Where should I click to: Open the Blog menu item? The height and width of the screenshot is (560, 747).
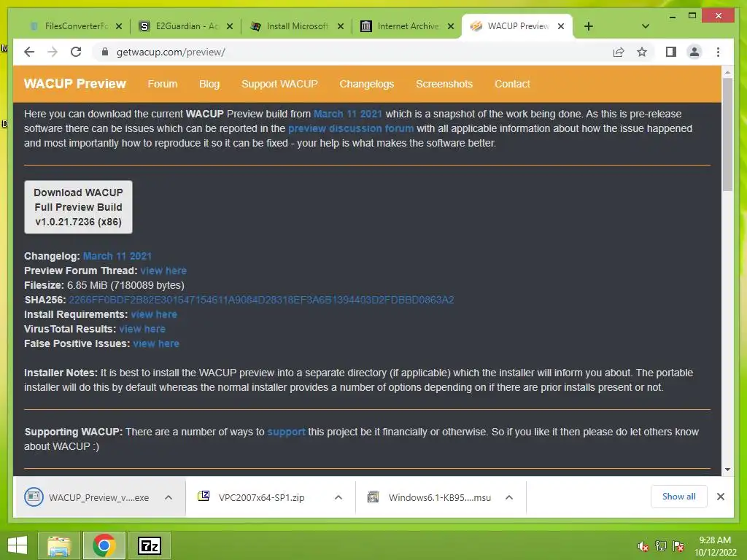click(209, 84)
